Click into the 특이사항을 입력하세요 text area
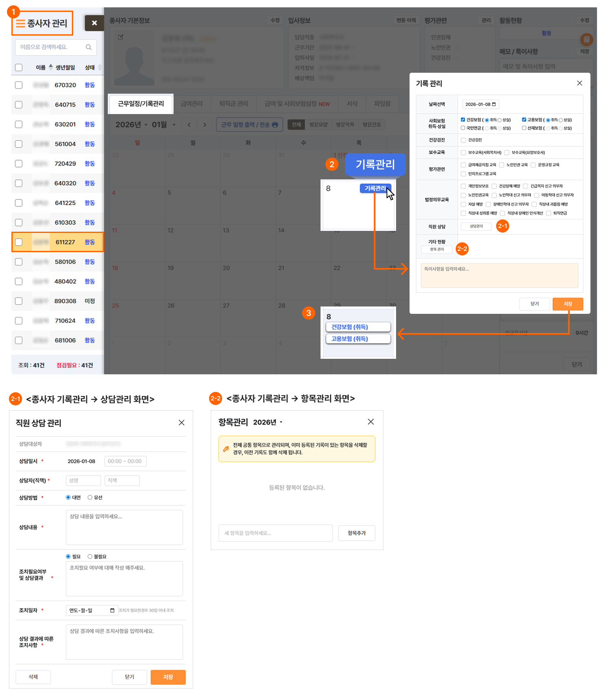Viewport: 608px width, 700px height. point(499,276)
